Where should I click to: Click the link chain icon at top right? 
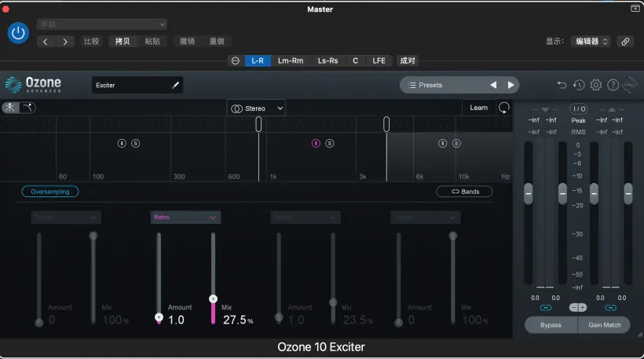pos(625,42)
